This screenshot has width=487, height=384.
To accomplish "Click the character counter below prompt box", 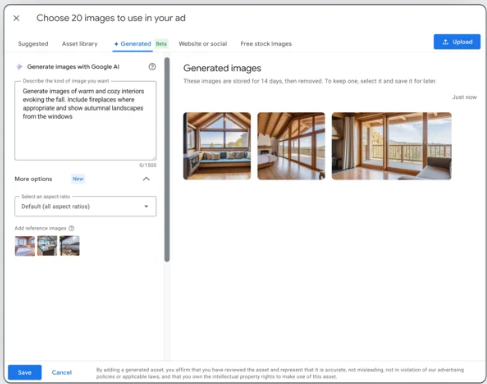I will pyautogui.click(x=148, y=165).
